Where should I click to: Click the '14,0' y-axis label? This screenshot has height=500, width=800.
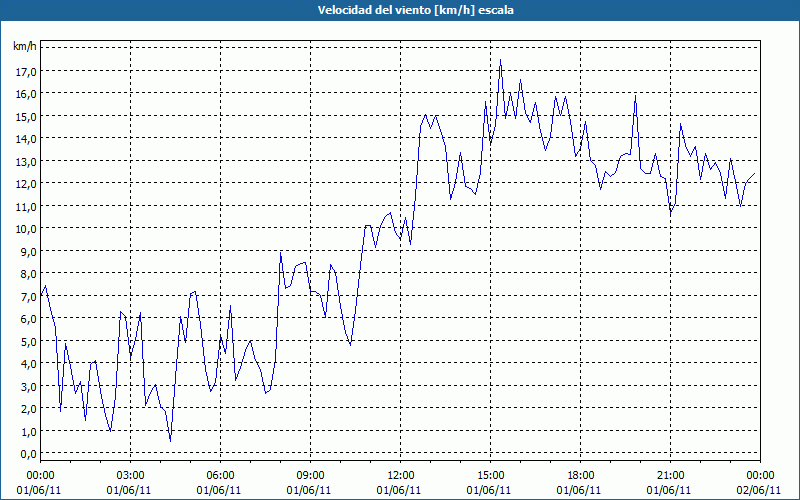click(26, 139)
